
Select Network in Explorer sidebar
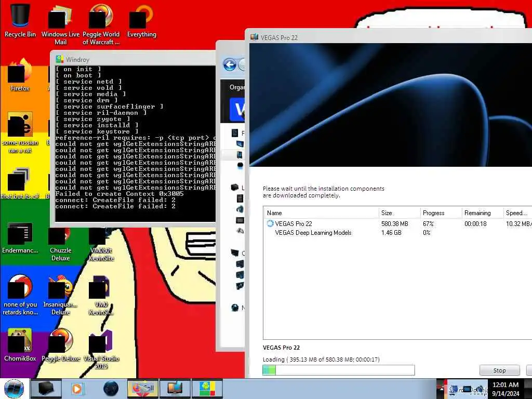[238, 308]
